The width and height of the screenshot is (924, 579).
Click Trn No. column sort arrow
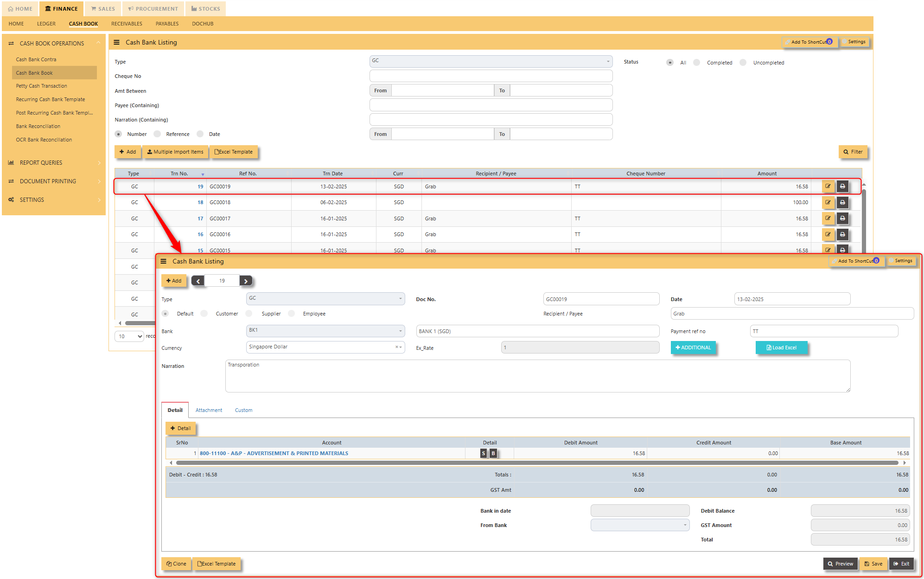203,174
